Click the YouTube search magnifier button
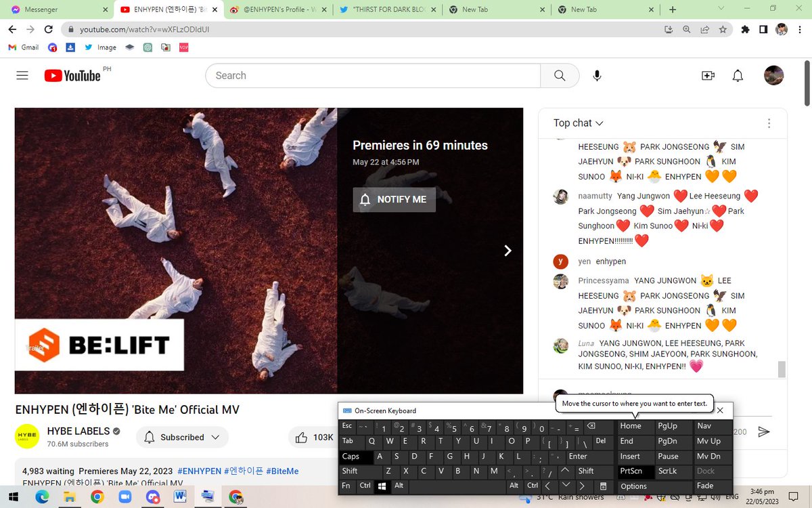Screen dimensions: 812x508 pyautogui.click(x=560, y=76)
